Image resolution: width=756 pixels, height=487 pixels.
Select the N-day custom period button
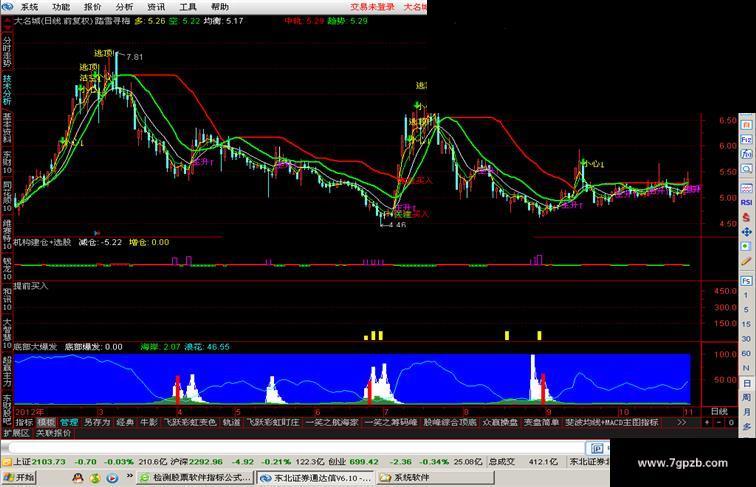coord(746,368)
